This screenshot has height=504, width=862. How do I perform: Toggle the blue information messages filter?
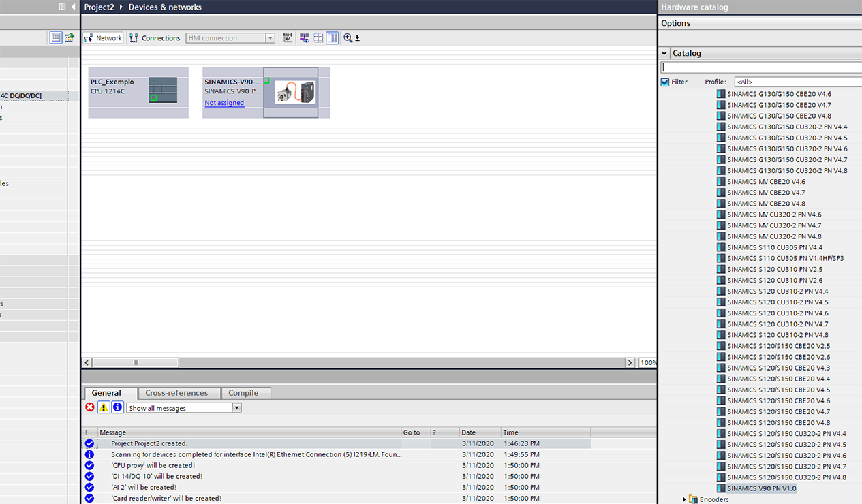point(117,407)
